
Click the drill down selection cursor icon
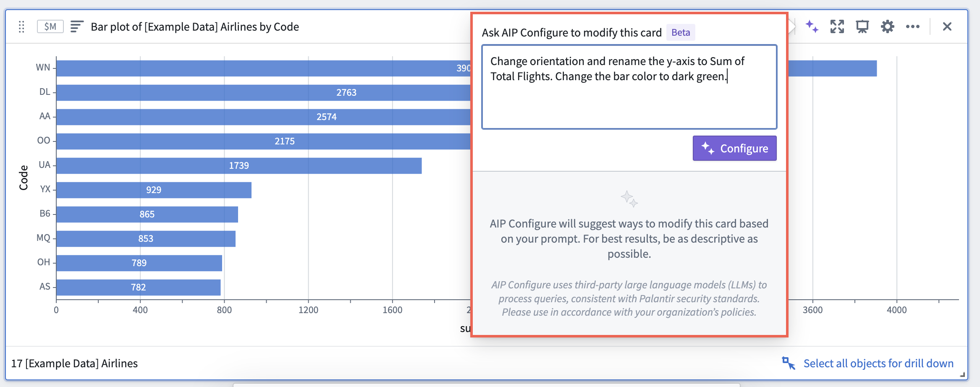tap(789, 363)
